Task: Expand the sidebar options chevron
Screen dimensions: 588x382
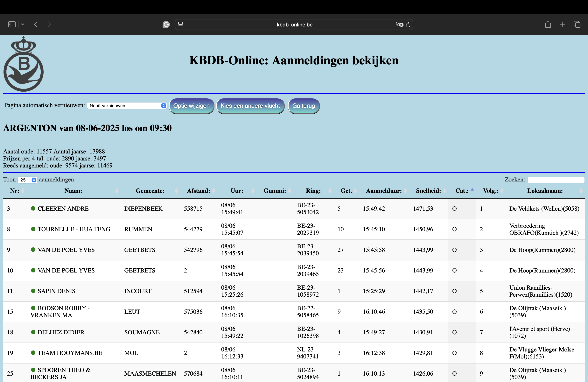Action: (23, 25)
